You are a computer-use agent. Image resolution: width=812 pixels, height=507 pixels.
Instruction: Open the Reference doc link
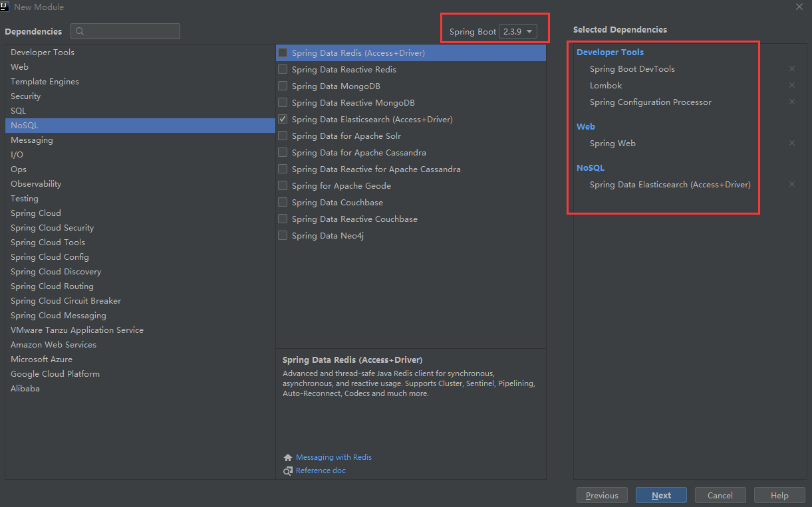(321, 470)
